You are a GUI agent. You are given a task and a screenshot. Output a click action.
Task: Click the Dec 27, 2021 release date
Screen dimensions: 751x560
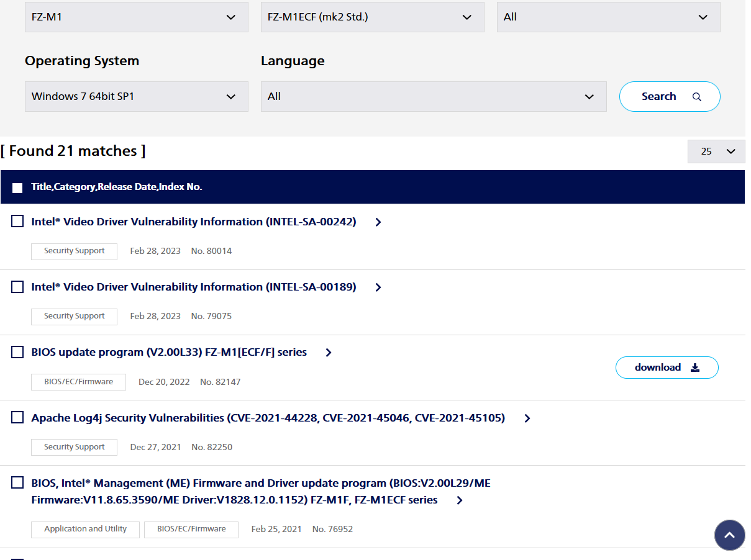(155, 447)
